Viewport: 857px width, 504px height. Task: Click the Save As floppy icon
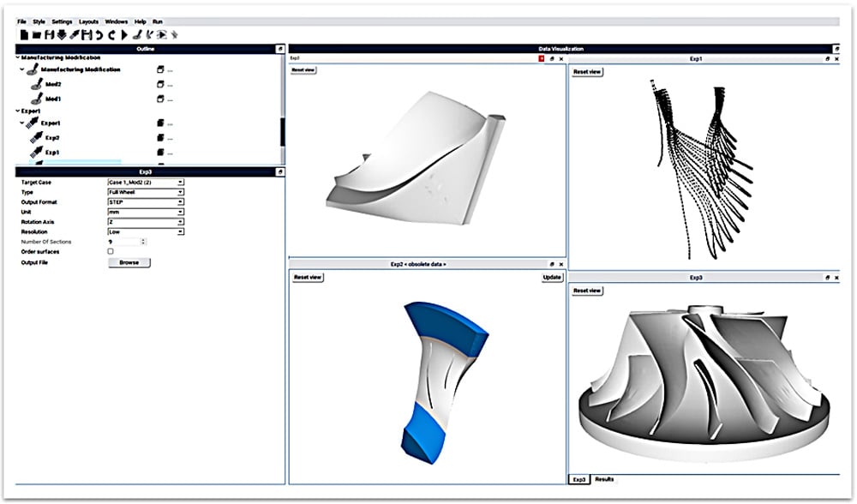(87, 35)
